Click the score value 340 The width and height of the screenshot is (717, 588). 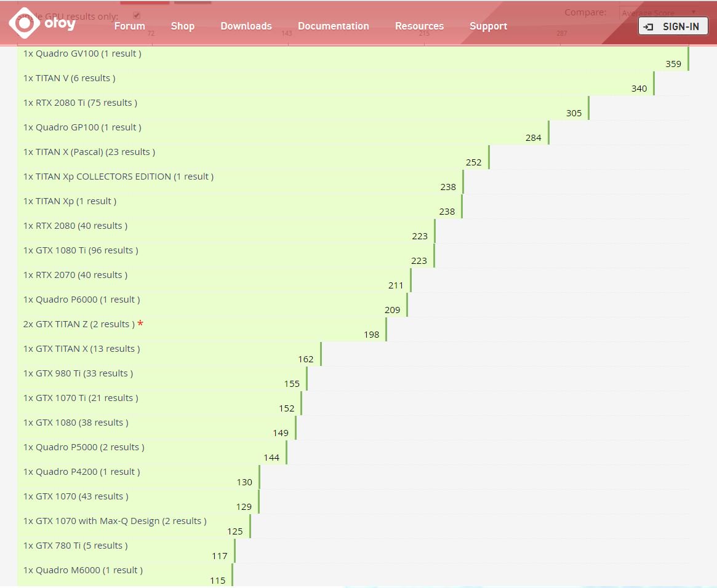(639, 89)
